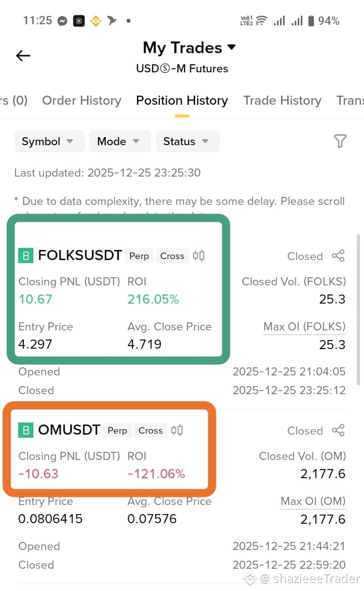Tap the Binance notification icon in status bar
This screenshot has height=591, width=364.
click(x=96, y=21)
